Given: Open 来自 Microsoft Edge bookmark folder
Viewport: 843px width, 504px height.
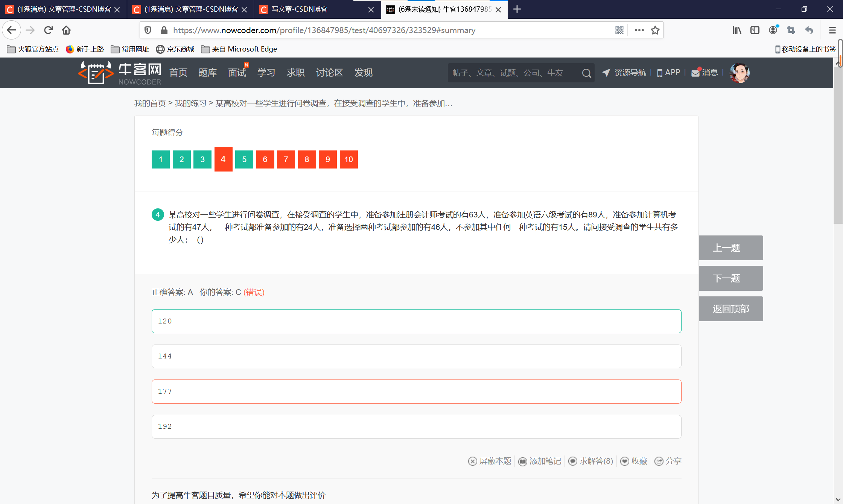Looking at the screenshot, I should [239, 49].
